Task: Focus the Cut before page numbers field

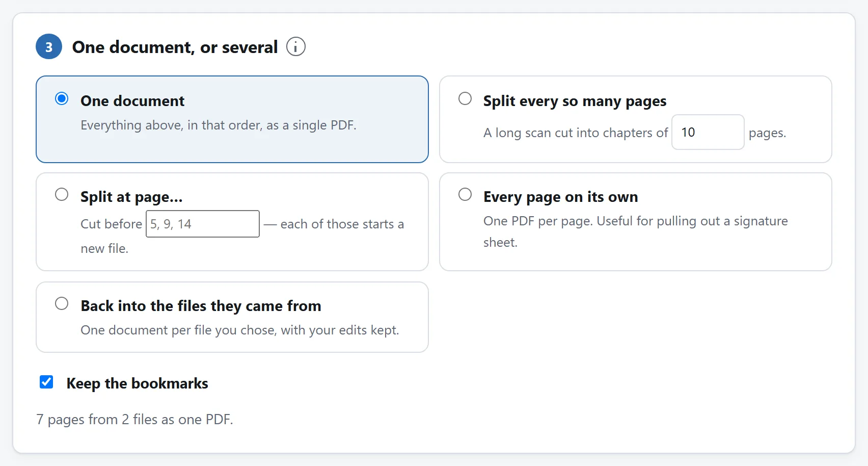Action: pos(203,224)
